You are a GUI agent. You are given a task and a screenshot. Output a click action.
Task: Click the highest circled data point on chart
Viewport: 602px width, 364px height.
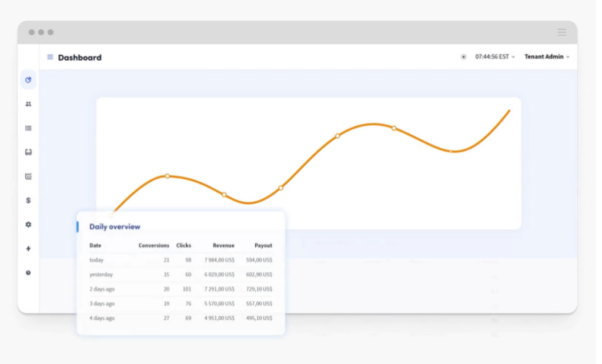[x=394, y=128]
